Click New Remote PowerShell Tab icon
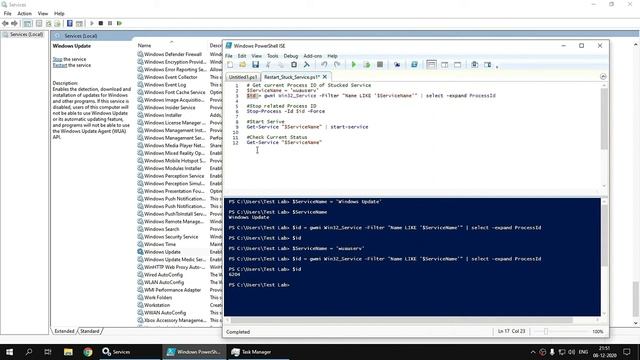The width and height of the screenshot is (640, 360). click(397, 64)
